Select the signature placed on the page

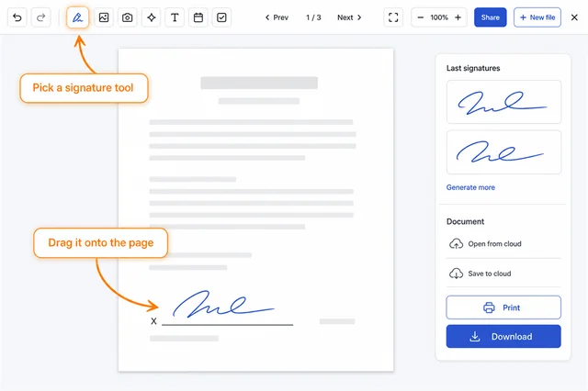pos(223,304)
